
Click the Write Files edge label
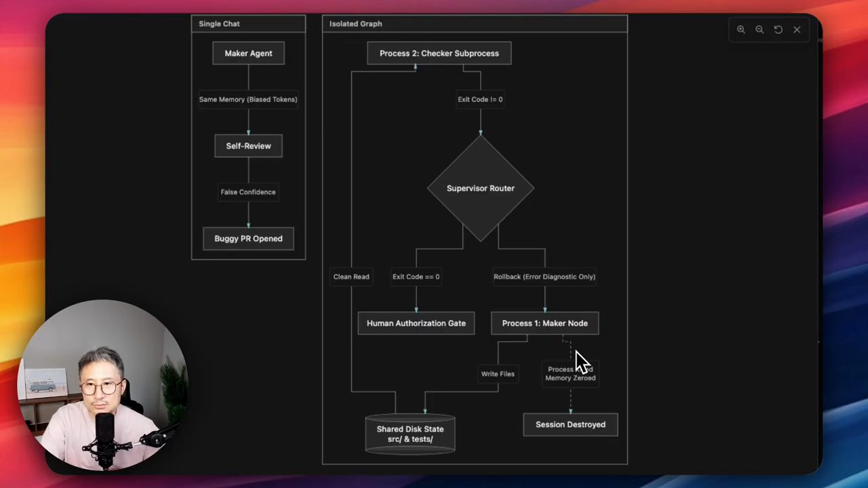pyautogui.click(x=498, y=374)
